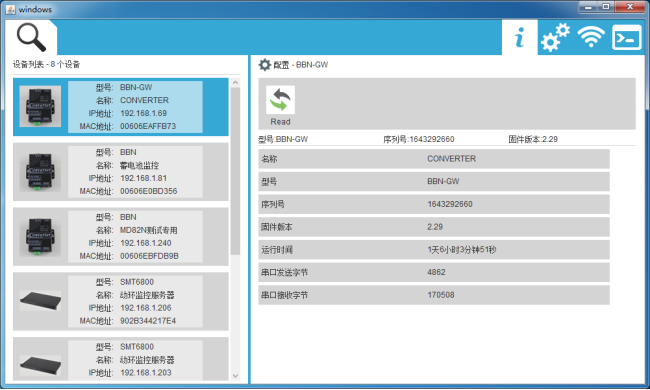
Task: Select SMT6800 device at 192.168.1.206
Action: coord(121,301)
